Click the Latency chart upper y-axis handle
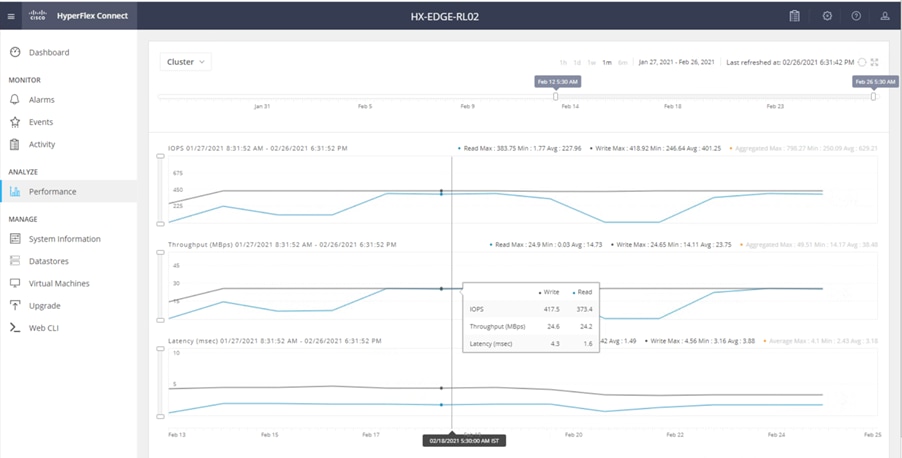 click(x=160, y=348)
